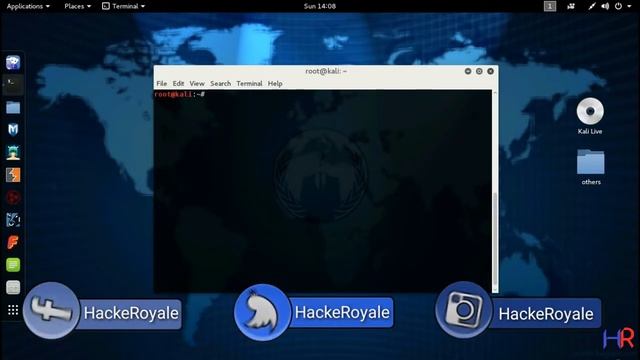Expand the Terminal app menu in top bar
The height and width of the screenshot is (360, 640).
(123, 6)
